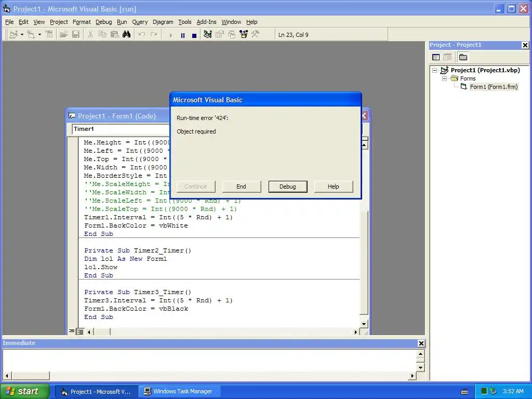Click code window scroll-down arrow
The width and height of the screenshot is (532, 399).
(x=364, y=324)
